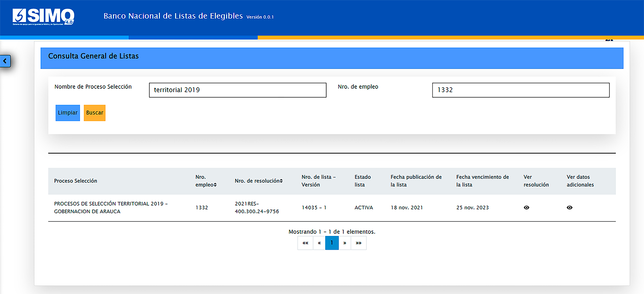Focus the Nombre de Proceso Selección field
The height and width of the screenshot is (294, 644).
[x=238, y=90]
